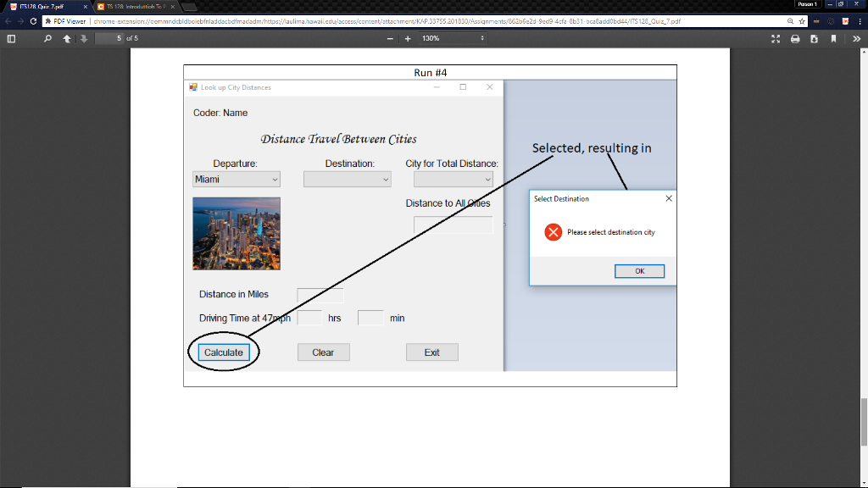Click the Distance in Miles text box
Screen dimensions: 868x488
coord(320,295)
